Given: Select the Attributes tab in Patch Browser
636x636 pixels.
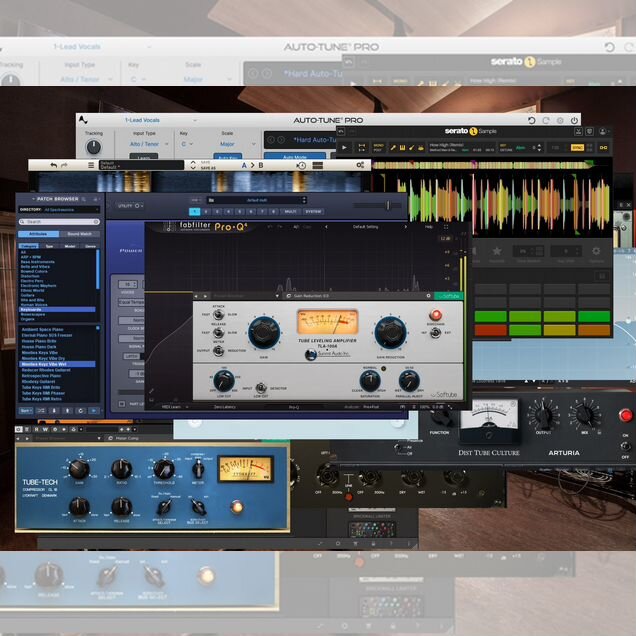Looking at the screenshot, I should (38, 234).
